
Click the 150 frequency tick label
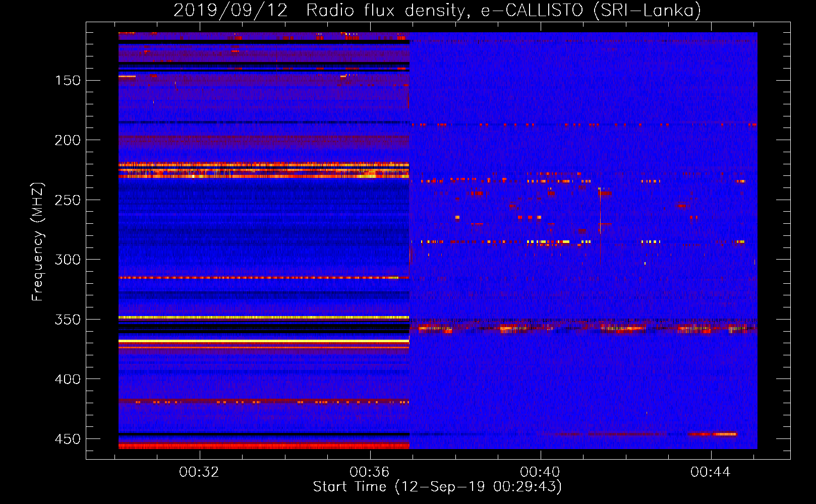(68, 81)
